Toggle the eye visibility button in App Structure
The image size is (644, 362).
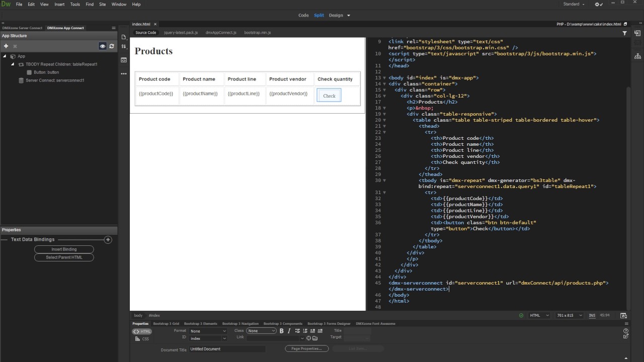tap(103, 46)
